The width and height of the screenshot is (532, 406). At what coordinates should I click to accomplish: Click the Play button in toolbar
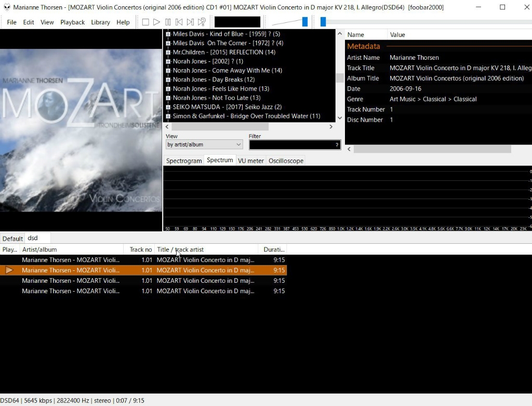click(156, 22)
